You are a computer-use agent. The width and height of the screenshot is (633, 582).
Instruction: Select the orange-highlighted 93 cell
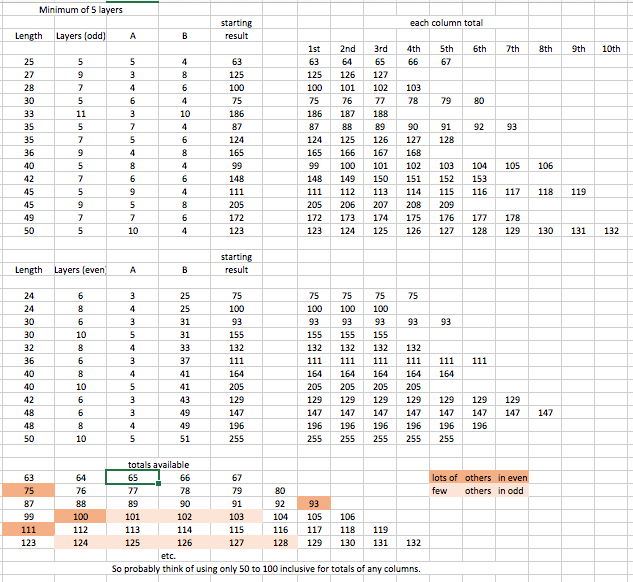pos(314,503)
